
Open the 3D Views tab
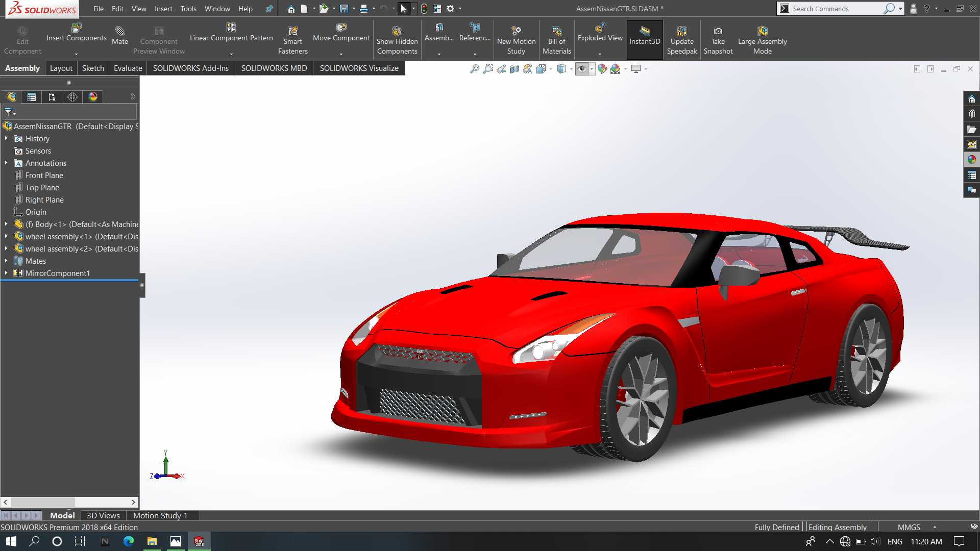(103, 516)
